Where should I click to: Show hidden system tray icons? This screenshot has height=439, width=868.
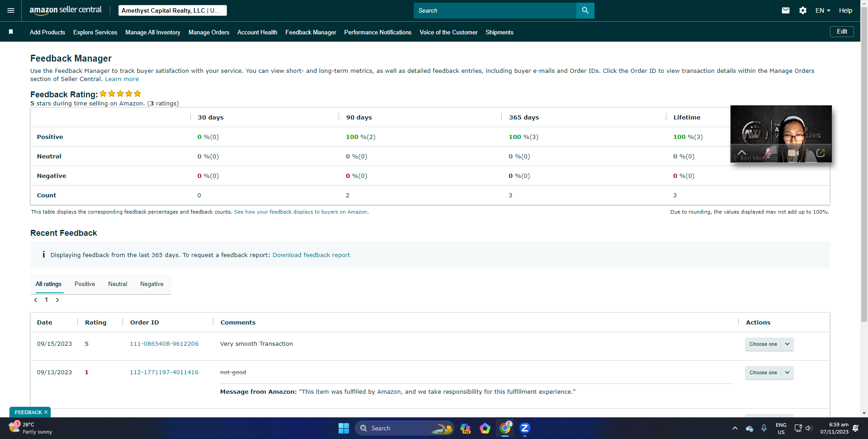735,428
